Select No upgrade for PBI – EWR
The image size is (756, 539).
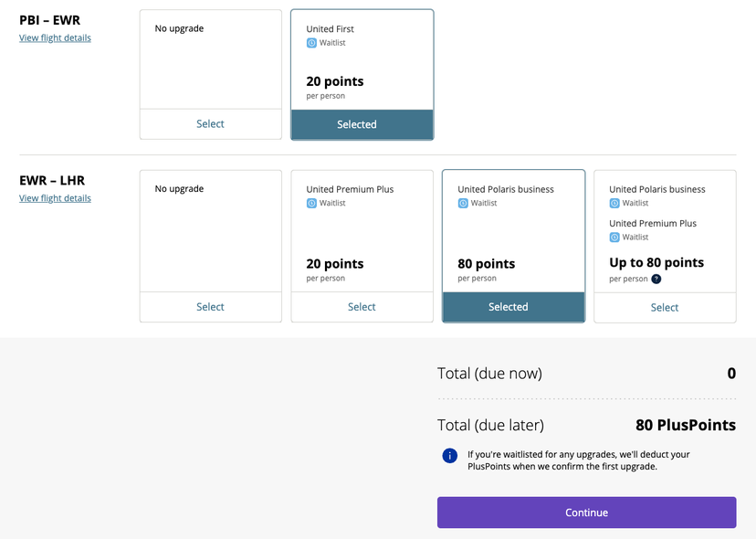click(210, 124)
